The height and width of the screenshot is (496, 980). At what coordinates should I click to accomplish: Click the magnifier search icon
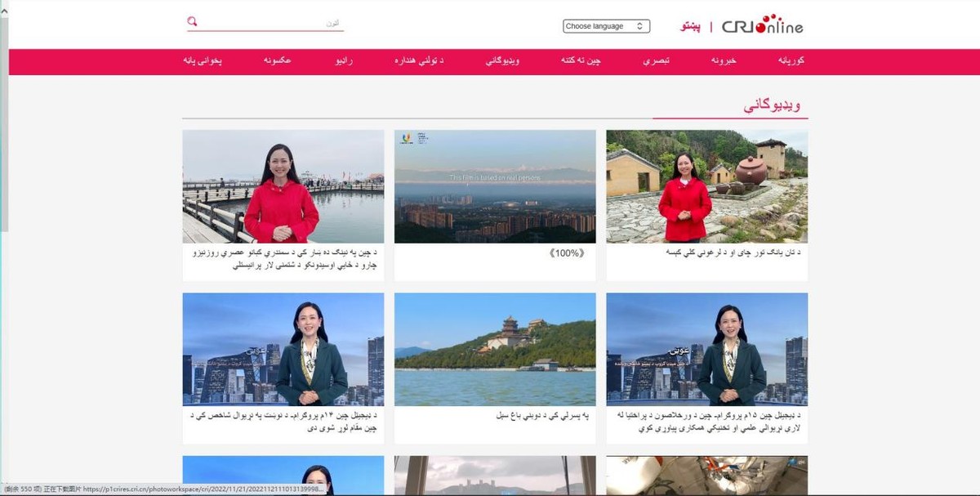(x=192, y=22)
